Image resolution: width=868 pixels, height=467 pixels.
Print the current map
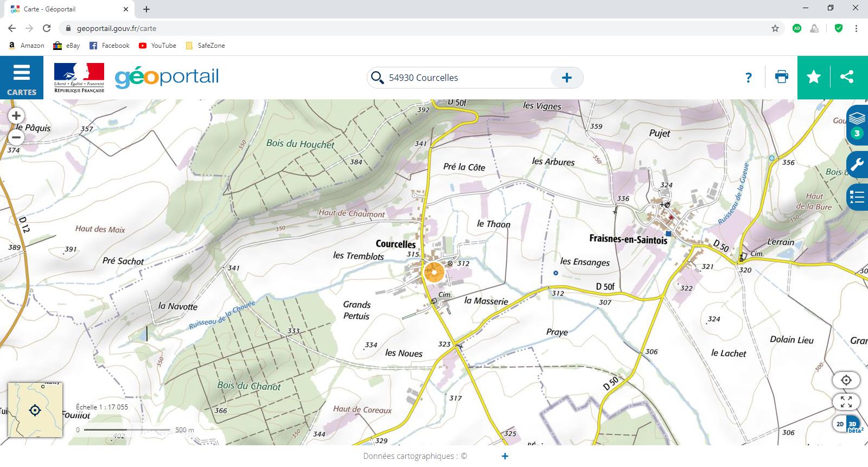click(x=782, y=77)
